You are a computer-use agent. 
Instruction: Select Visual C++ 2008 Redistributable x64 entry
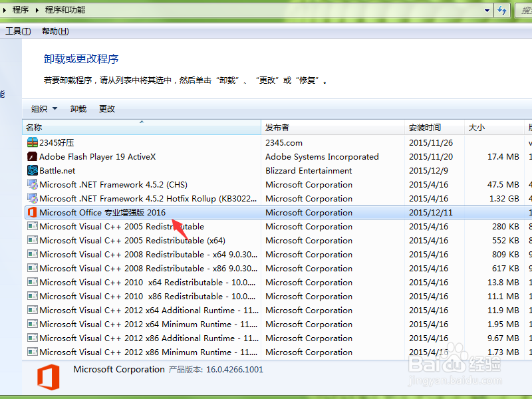coord(148,254)
